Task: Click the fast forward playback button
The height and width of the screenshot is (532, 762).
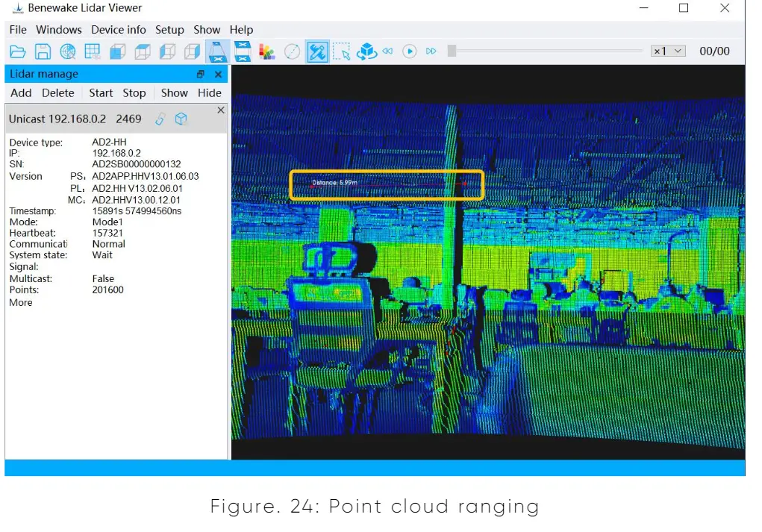Action: [431, 51]
